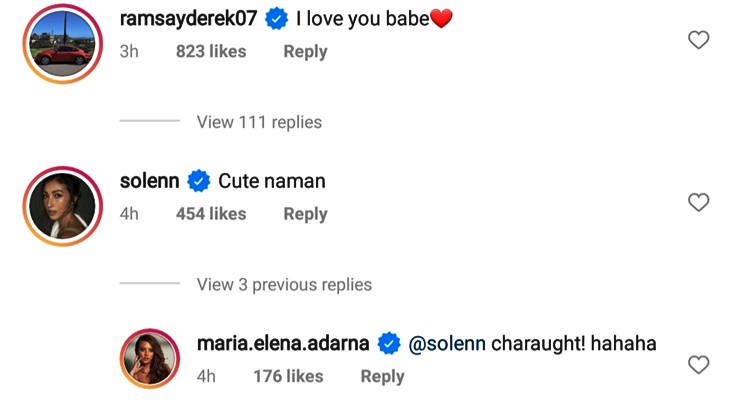
Task: Open the ramsayderek07 username link
Action: [187, 19]
